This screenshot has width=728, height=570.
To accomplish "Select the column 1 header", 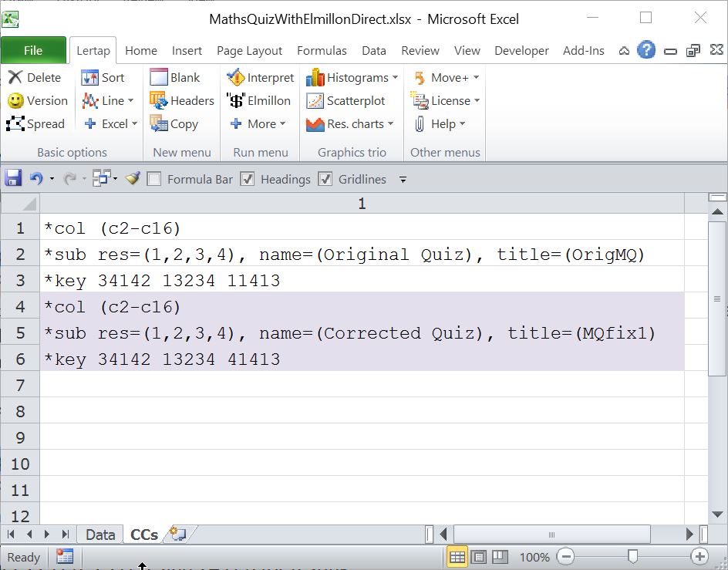I will [x=362, y=204].
